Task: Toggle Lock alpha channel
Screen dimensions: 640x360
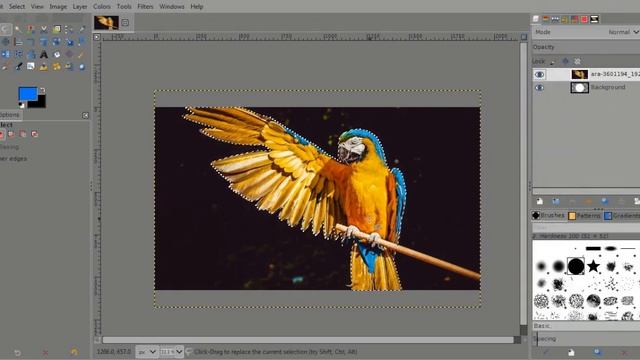Action: (x=577, y=61)
